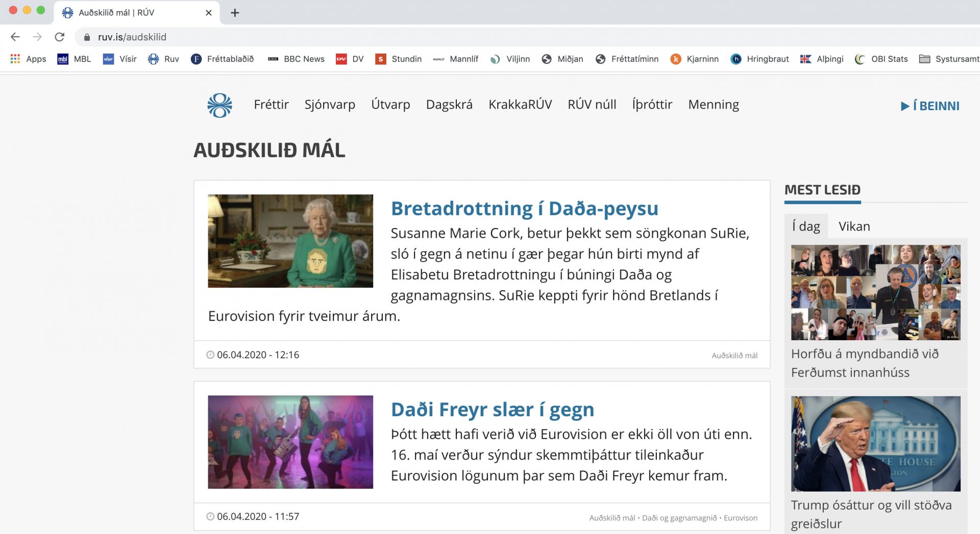Image resolution: width=980 pixels, height=534 pixels.
Task: Switch to the Vikan tab in Mest lesið
Action: (854, 226)
